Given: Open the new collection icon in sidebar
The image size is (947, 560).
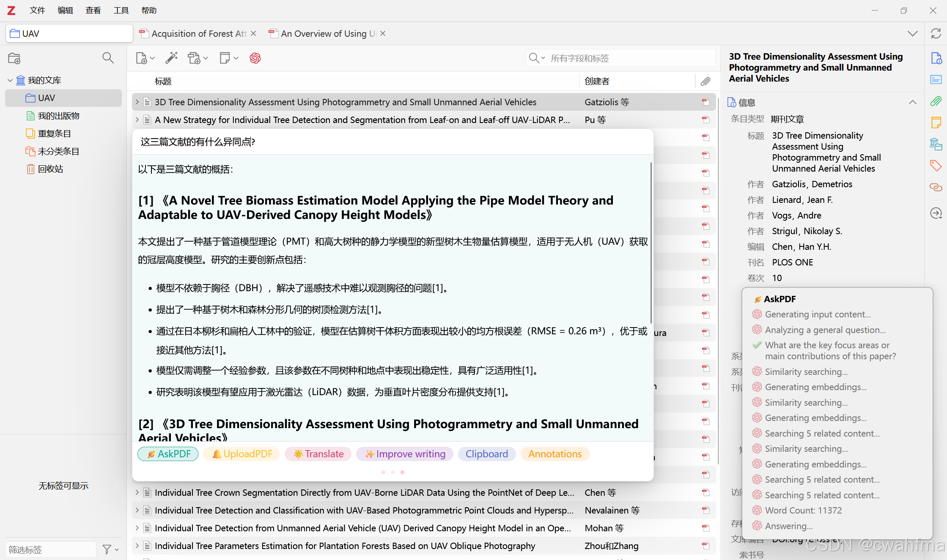Looking at the screenshot, I should [14, 58].
